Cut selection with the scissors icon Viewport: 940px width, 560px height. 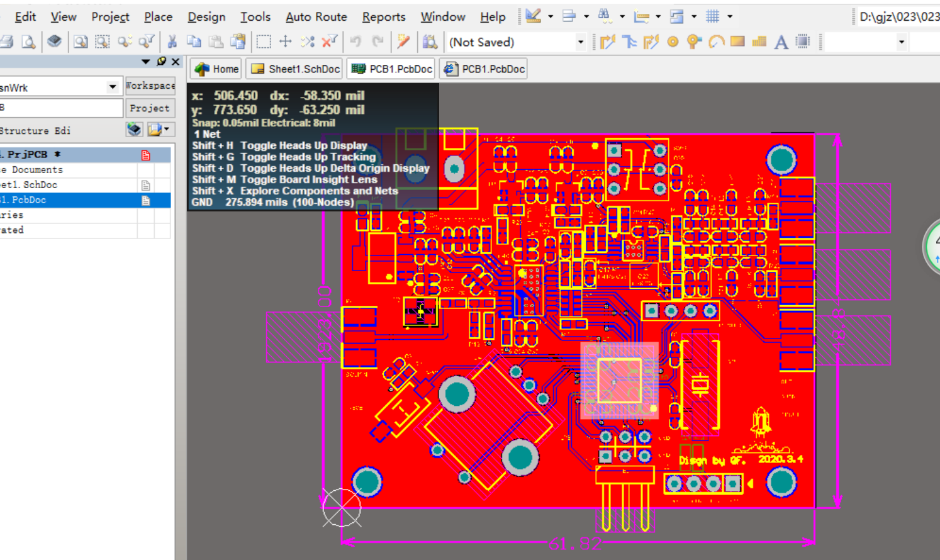coord(172,42)
